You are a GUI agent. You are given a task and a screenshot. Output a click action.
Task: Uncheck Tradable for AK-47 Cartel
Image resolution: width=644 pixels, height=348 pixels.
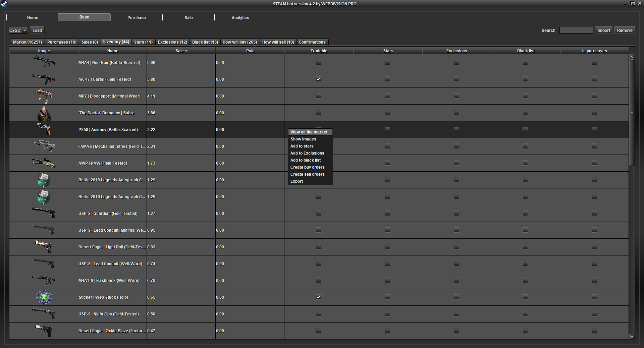(x=319, y=79)
